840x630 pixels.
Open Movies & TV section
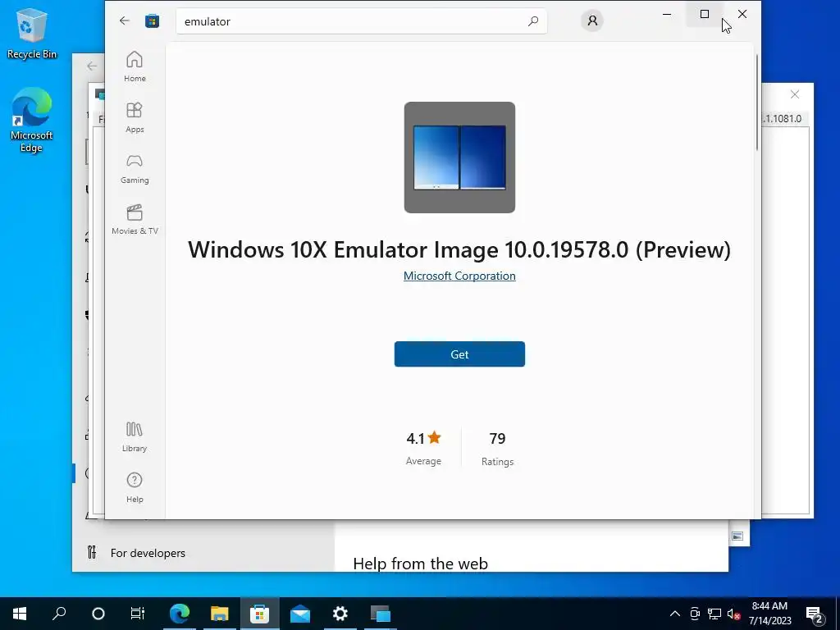coord(135,219)
